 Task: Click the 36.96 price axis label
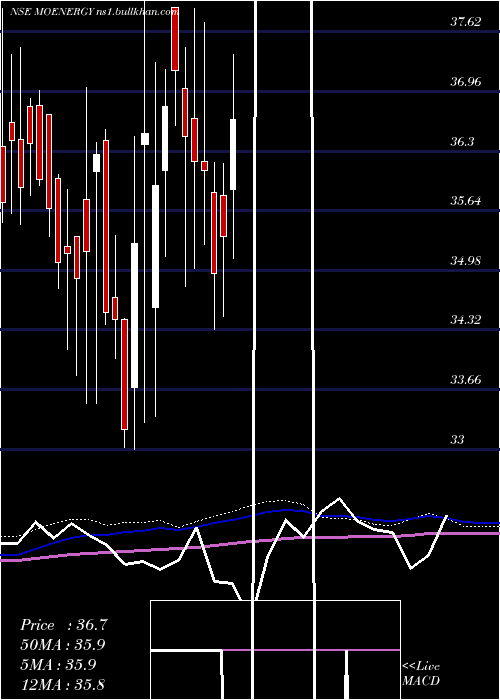(466, 82)
